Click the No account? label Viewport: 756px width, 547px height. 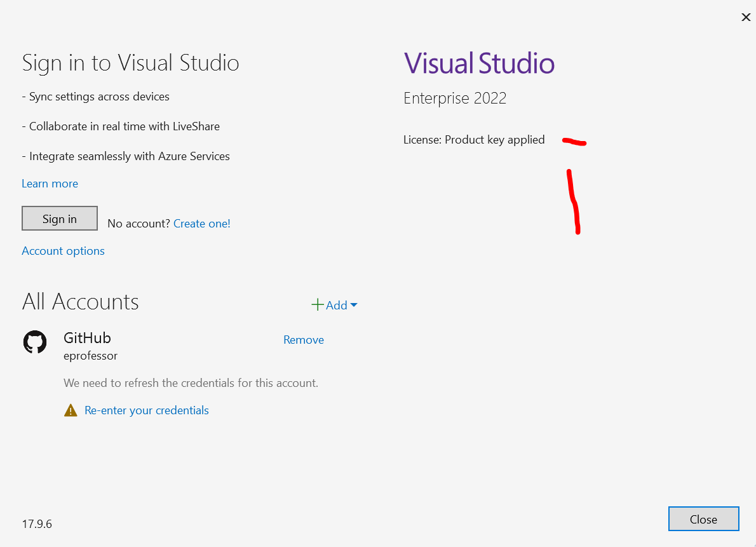pyautogui.click(x=139, y=224)
